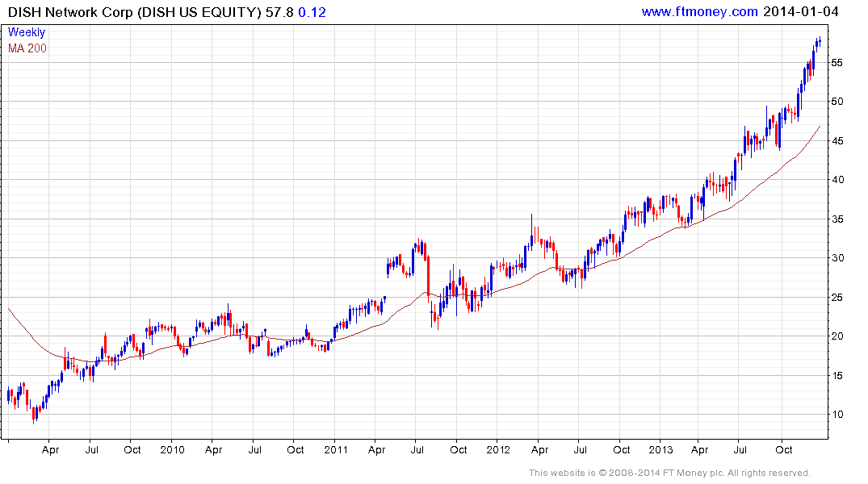Click the 35 price axis label

[837, 219]
